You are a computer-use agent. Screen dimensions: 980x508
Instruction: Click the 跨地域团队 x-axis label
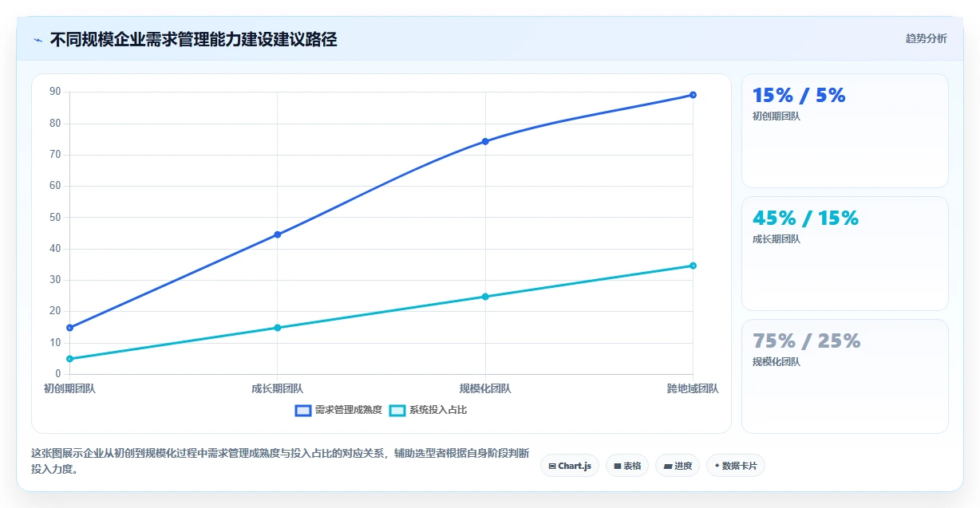coord(693,389)
